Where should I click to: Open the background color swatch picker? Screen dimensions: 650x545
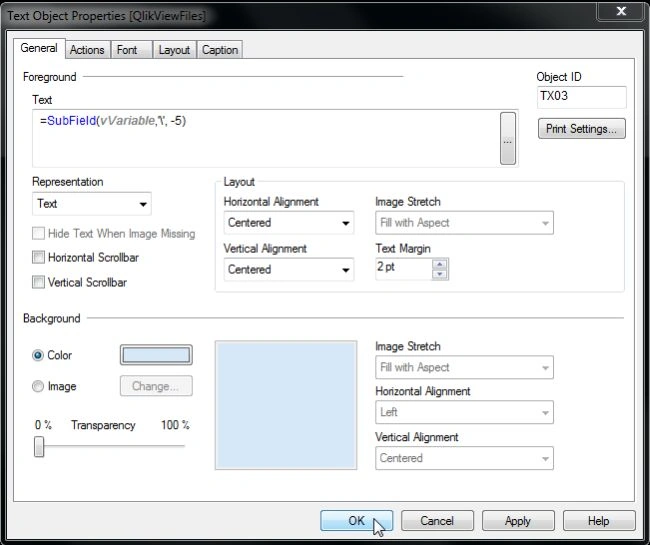pos(156,355)
